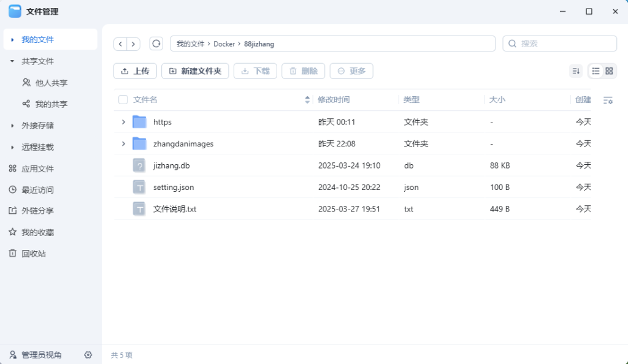Click the 上传 upload button
Screen dimensions: 628x364
pyautogui.click(x=135, y=71)
